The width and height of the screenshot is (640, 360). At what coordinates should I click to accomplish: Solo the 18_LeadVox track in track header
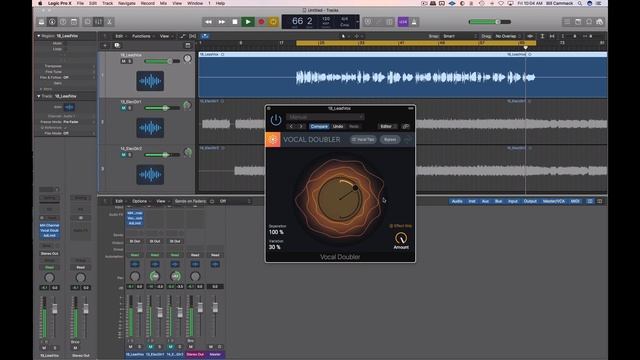coord(130,61)
